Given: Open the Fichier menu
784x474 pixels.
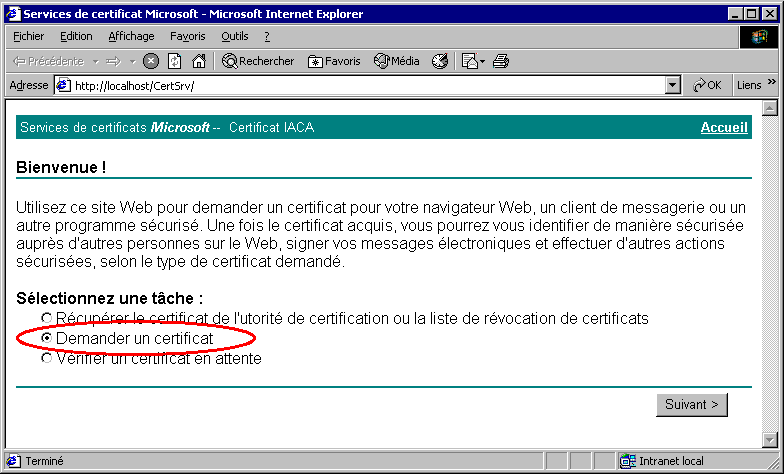Looking at the screenshot, I should [x=28, y=36].
